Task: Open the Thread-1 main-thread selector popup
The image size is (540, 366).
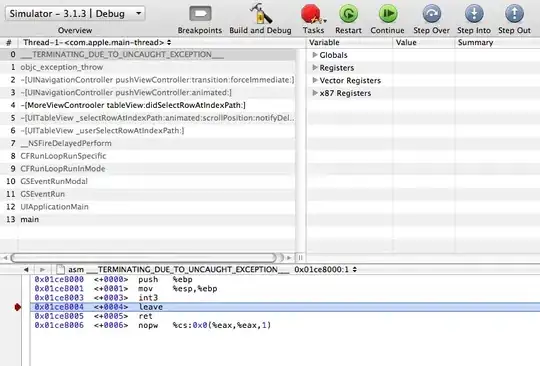Action: click(97, 43)
